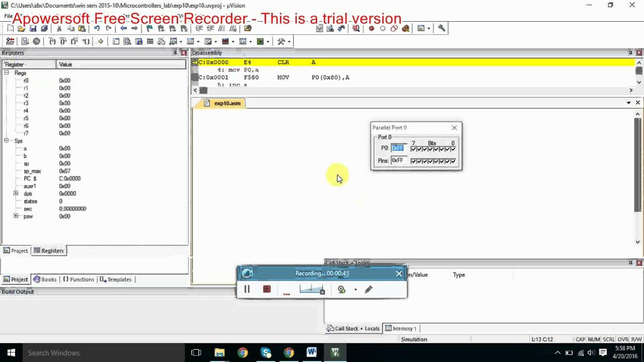
Task: Open the Books tab
Action: coord(45,280)
